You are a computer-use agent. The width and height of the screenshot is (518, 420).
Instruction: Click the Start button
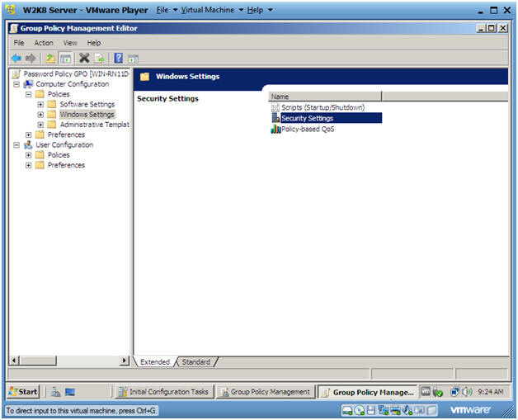click(x=23, y=392)
